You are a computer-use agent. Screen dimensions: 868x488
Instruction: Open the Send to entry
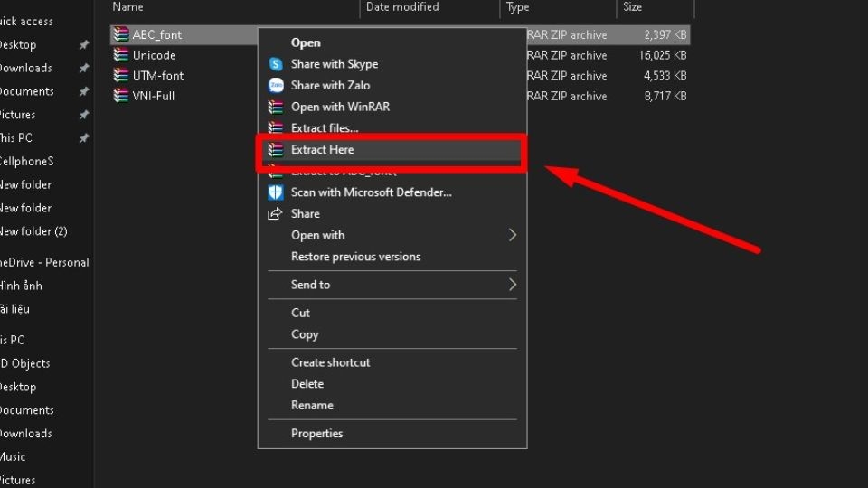click(x=310, y=285)
